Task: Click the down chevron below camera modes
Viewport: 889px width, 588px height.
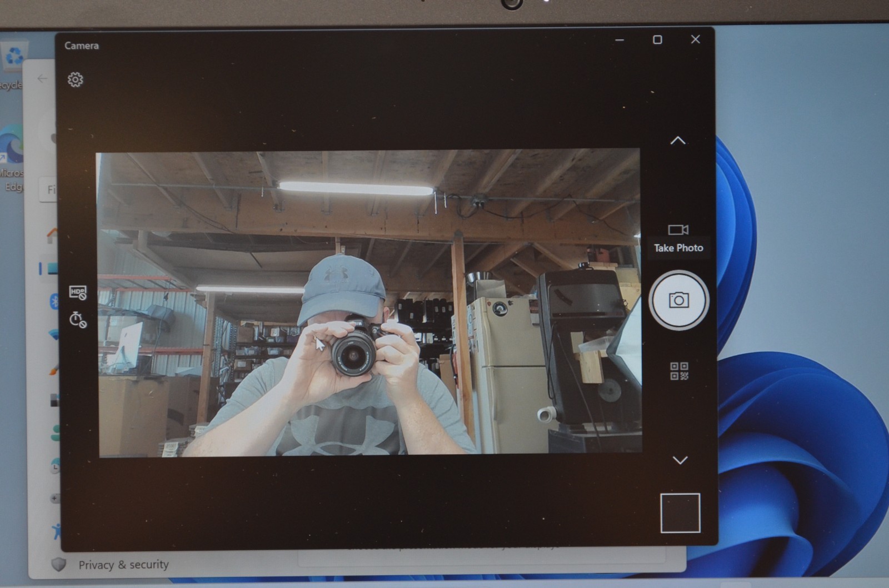Action: [680, 460]
